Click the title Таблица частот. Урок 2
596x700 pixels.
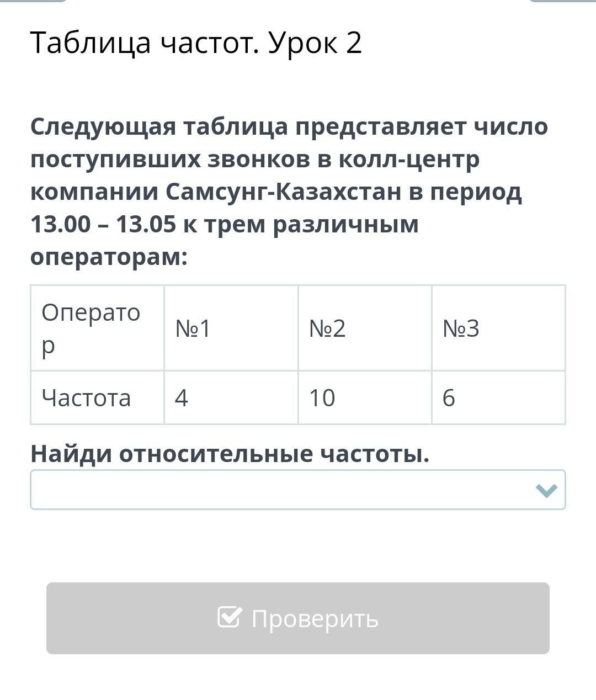tap(196, 43)
